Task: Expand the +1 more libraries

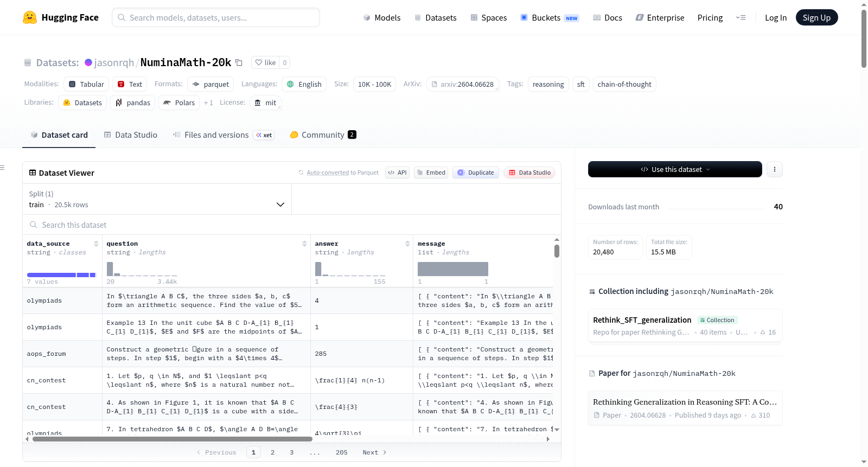Action: tap(208, 103)
